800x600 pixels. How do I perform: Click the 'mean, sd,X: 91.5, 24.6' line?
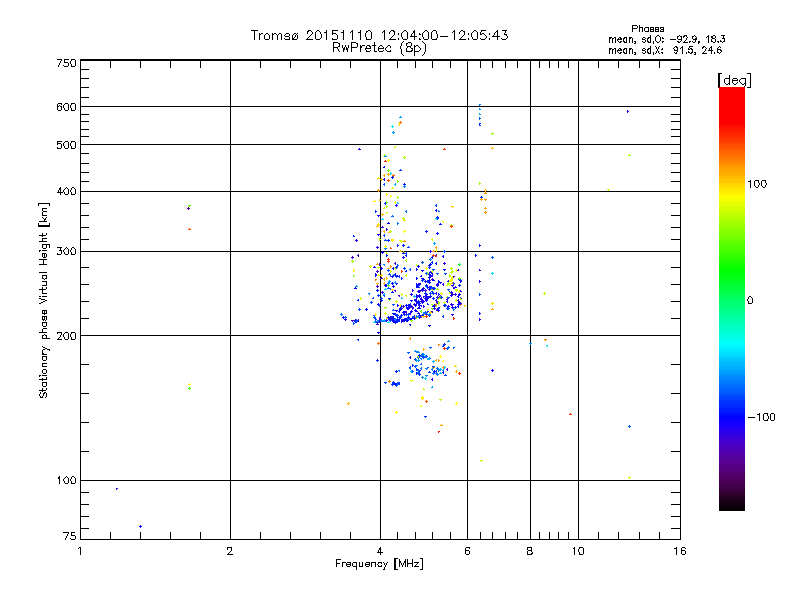click(x=665, y=50)
